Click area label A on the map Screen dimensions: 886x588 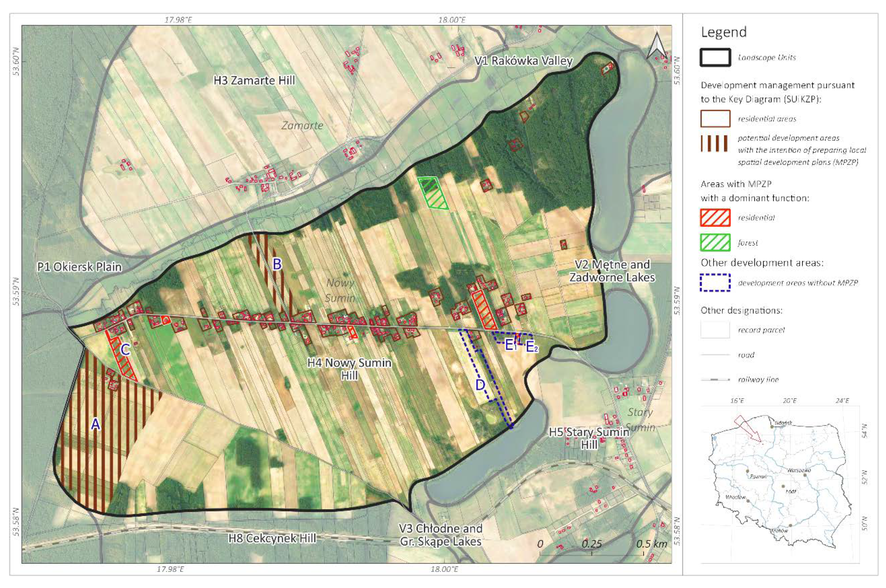(95, 424)
